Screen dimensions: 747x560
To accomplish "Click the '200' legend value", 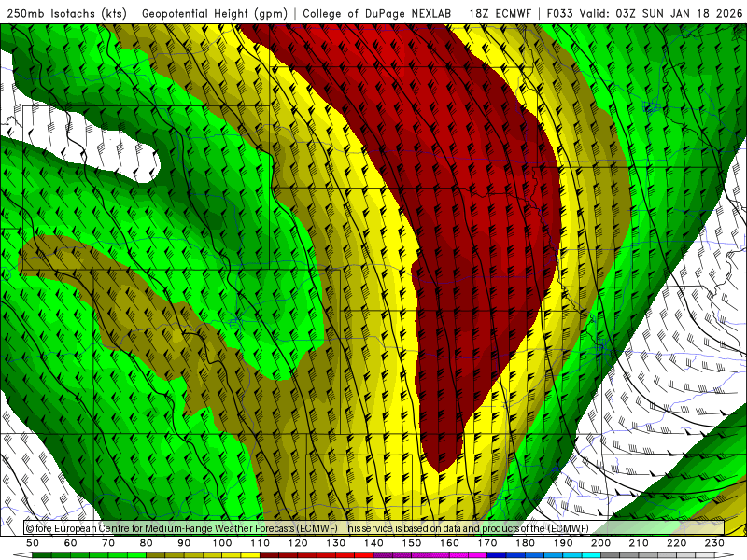I will click(601, 543).
